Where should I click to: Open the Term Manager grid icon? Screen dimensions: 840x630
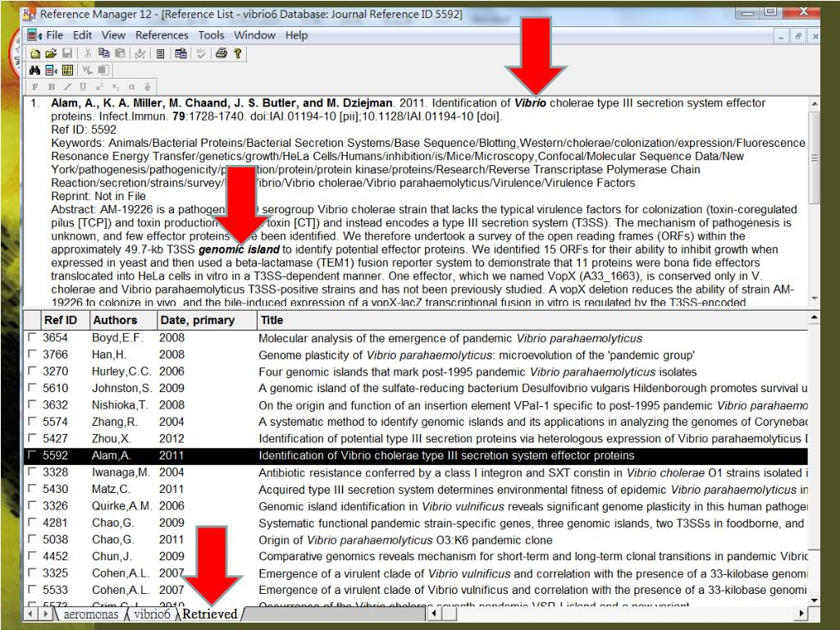click(x=67, y=70)
